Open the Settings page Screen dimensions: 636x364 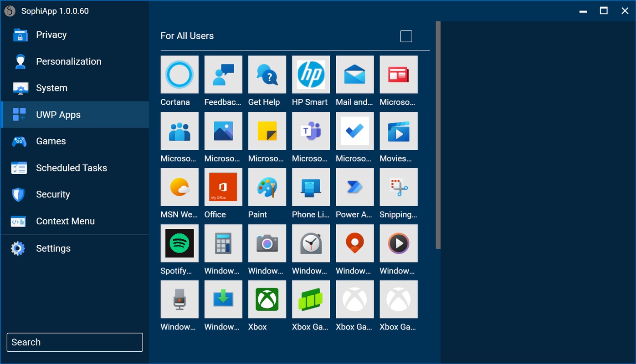pyautogui.click(x=53, y=248)
